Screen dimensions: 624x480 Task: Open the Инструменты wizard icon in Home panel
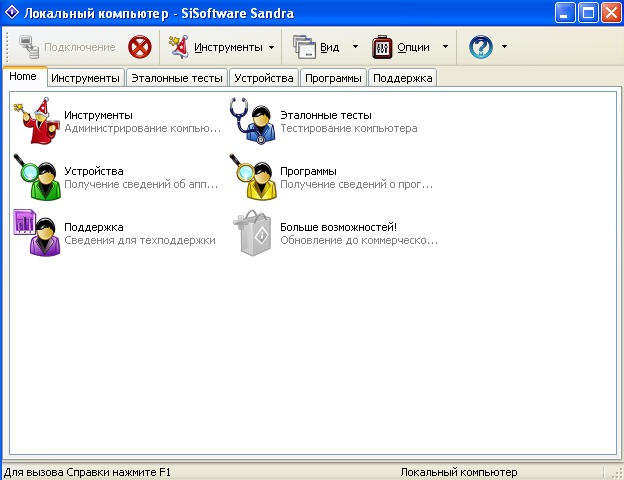[x=37, y=121]
